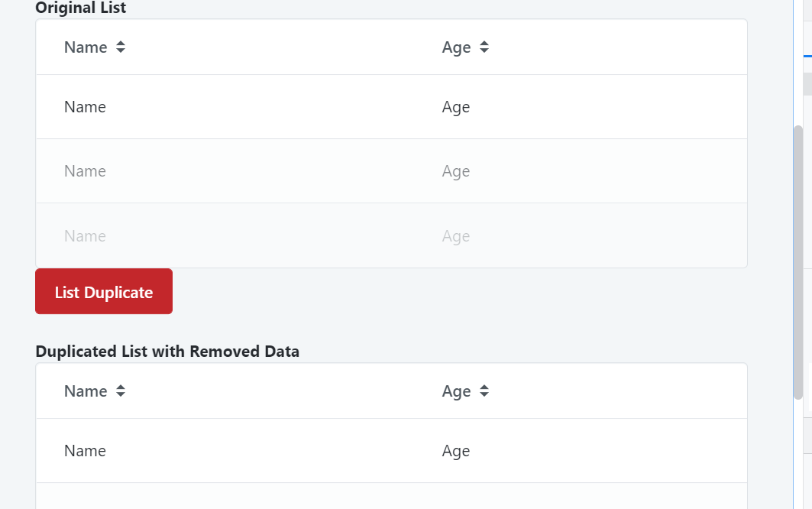
Task: Click the first Name entry under Original List
Action: click(x=85, y=106)
